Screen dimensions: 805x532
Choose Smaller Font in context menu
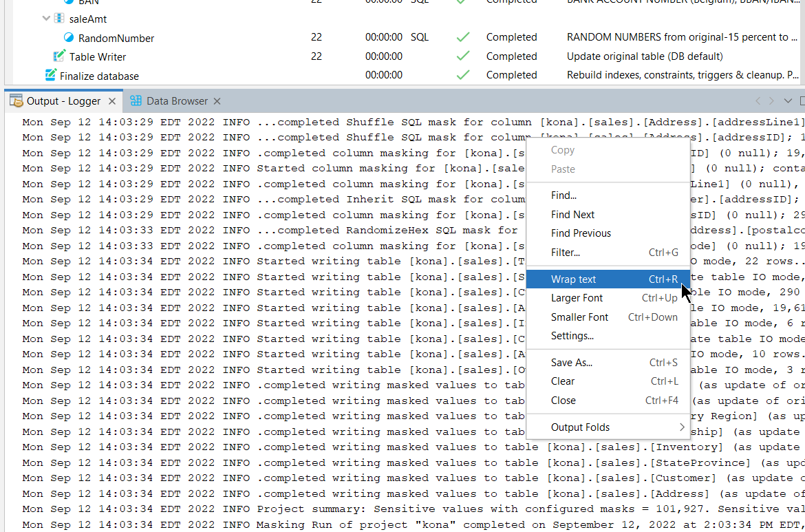(x=608, y=317)
